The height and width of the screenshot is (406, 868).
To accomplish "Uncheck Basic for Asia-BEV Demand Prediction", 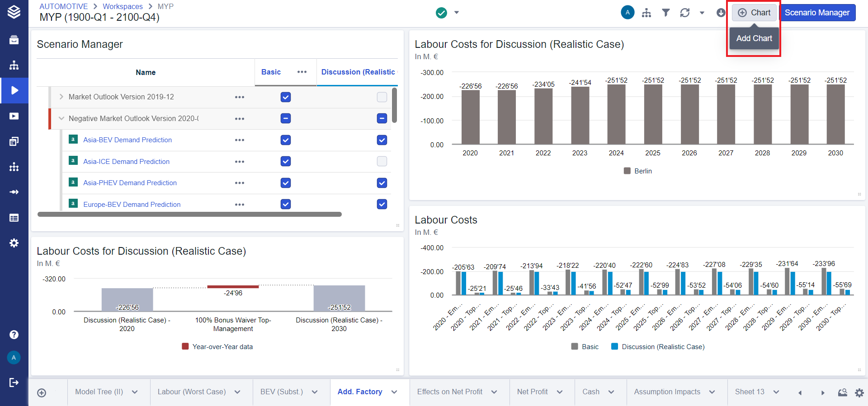I will click(286, 140).
